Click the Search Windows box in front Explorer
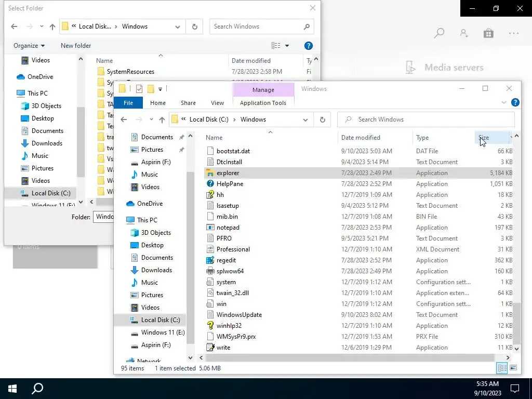The height and width of the screenshot is (399, 532). [426, 119]
